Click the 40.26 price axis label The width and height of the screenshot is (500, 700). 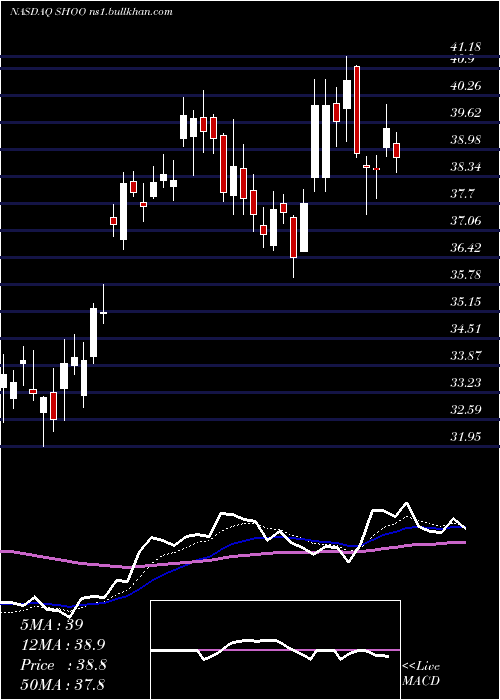point(466,85)
